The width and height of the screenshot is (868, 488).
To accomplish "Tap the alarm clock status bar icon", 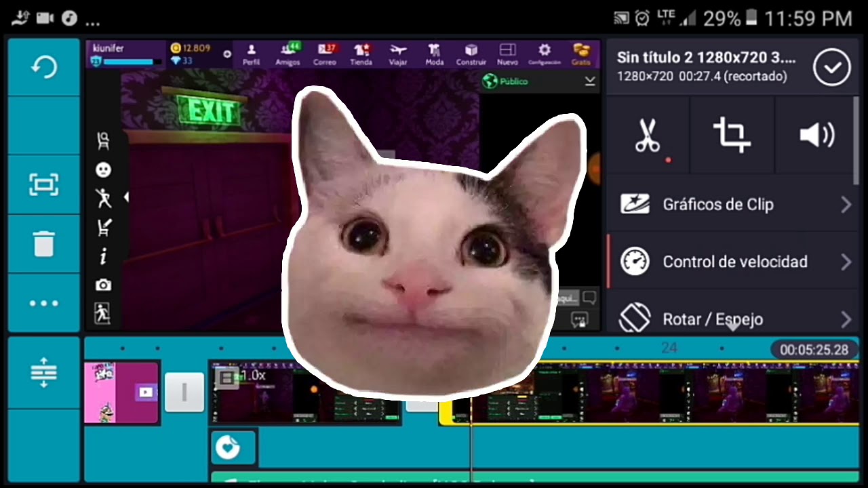I will tap(642, 18).
